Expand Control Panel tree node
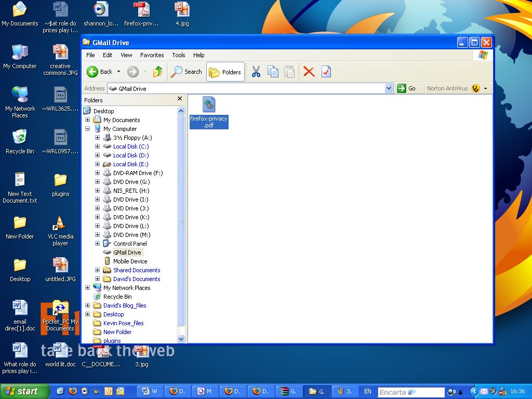The width and height of the screenshot is (532, 399). click(x=97, y=243)
